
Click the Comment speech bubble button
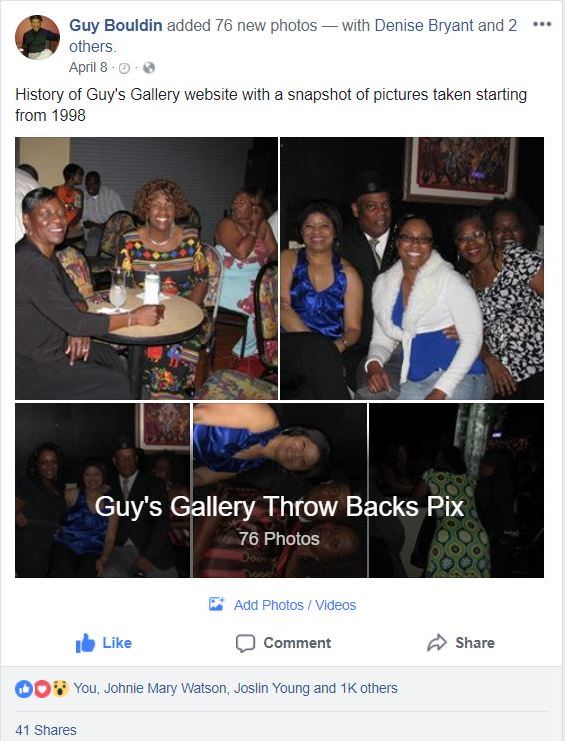(x=283, y=643)
